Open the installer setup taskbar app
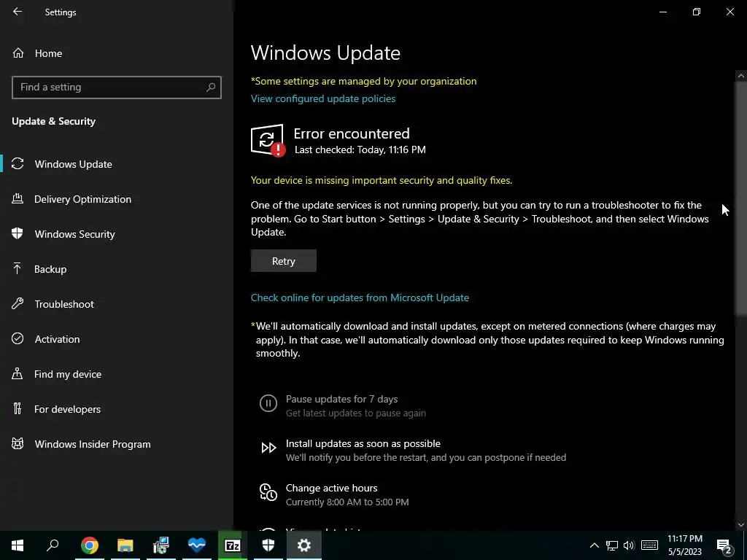Viewport: 747px width, 560px height. [x=161, y=545]
